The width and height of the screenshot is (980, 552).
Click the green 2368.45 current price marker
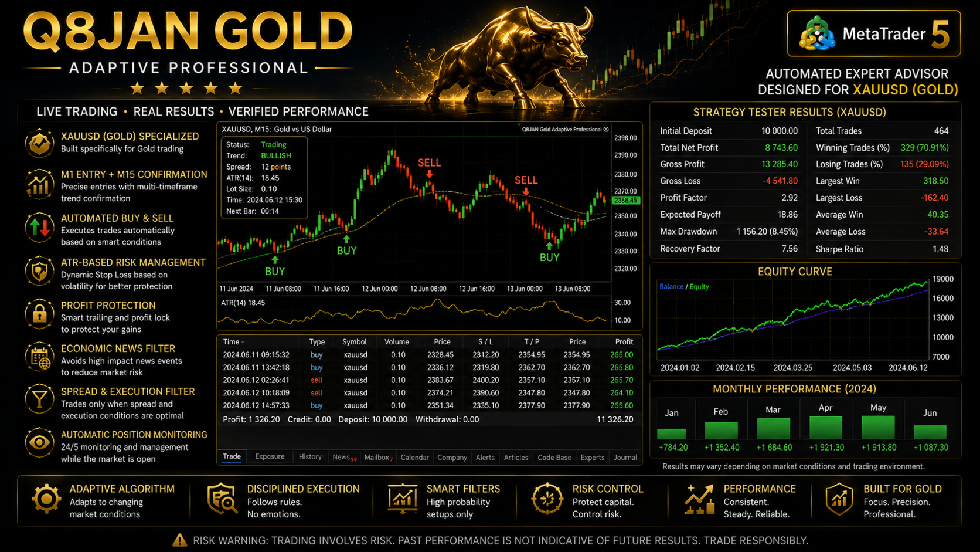click(625, 200)
